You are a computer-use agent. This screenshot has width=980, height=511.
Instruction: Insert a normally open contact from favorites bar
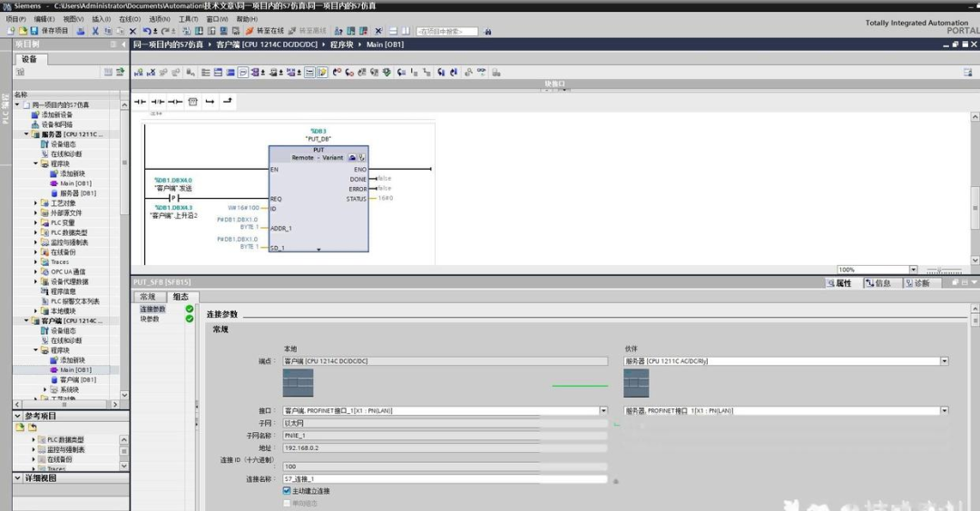tap(140, 102)
